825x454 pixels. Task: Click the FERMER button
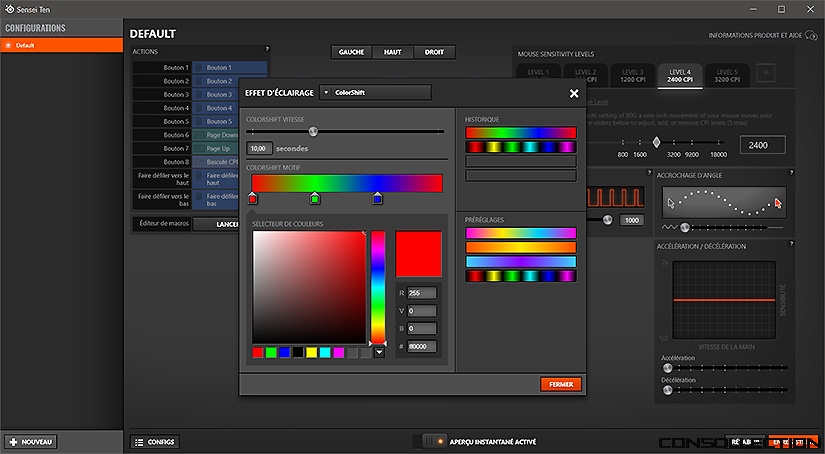561,384
